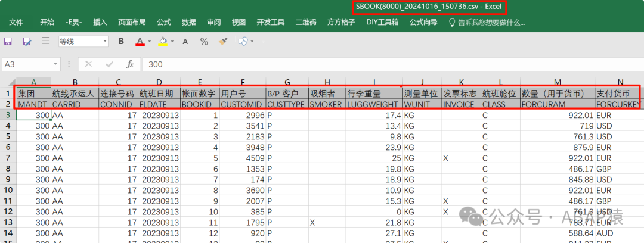The height and width of the screenshot is (243, 644).
Task: Click cell with customer ID 4509
Action: [x=243, y=158]
